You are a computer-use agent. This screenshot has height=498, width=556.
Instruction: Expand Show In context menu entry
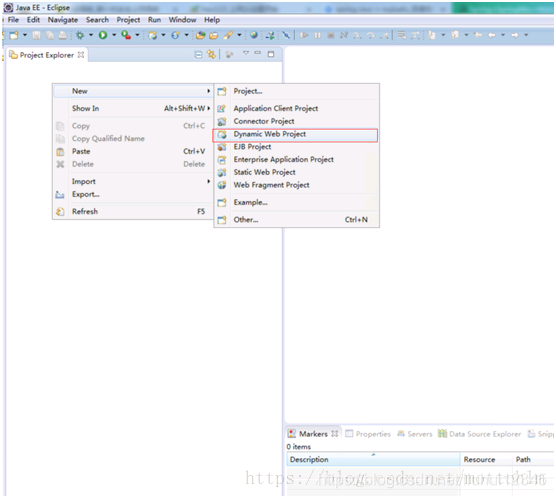(133, 109)
